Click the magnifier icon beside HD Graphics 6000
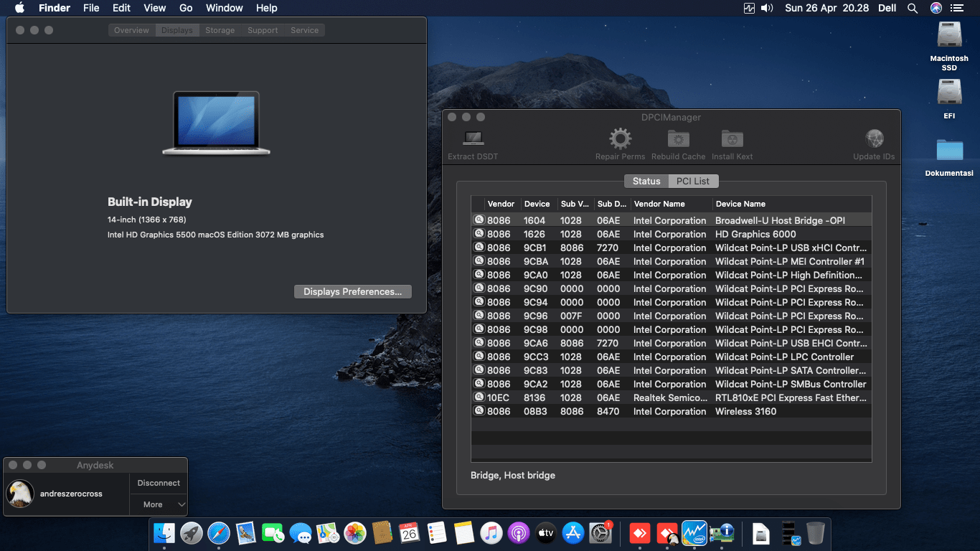This screenshot has width=980, height=551. point(479,234)
